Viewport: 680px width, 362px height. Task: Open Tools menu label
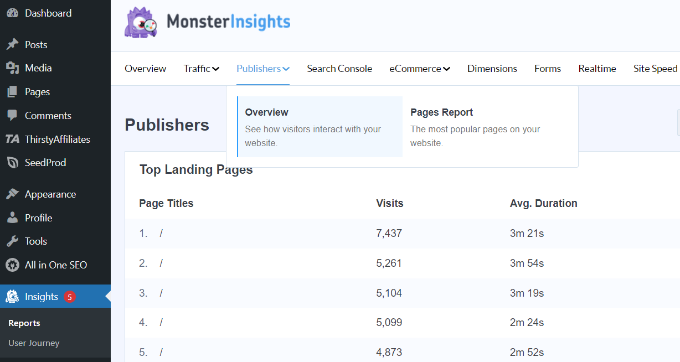tap(36, 241)
